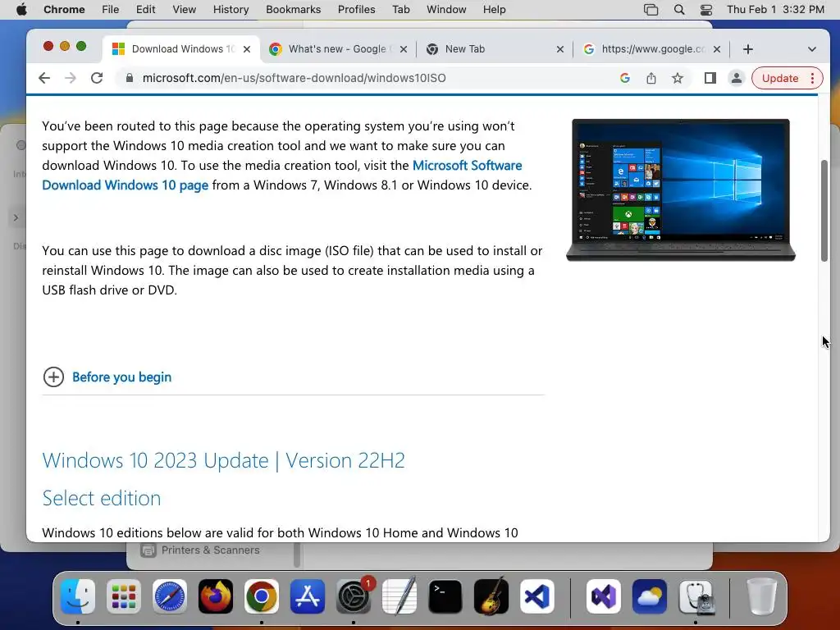840x630 pixels.
Task: Click the page vertical scrollbar thumb
Action: coord(824,211)
